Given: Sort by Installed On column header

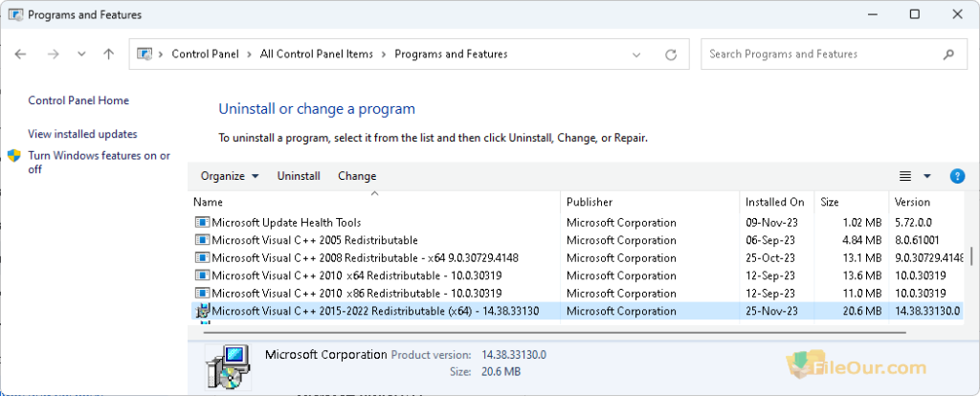Looking at the screenshot, I should (x=777, y=202).
